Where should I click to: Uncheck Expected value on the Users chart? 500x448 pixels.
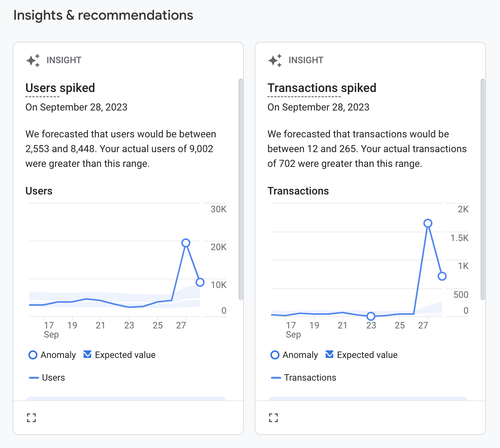[87, 354]
